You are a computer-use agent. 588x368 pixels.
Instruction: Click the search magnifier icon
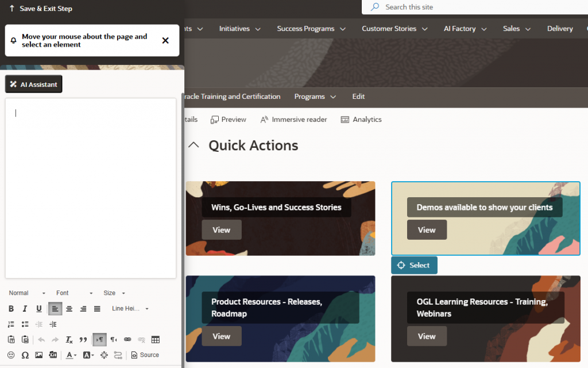pyautogui.click(x=374, y=7)
